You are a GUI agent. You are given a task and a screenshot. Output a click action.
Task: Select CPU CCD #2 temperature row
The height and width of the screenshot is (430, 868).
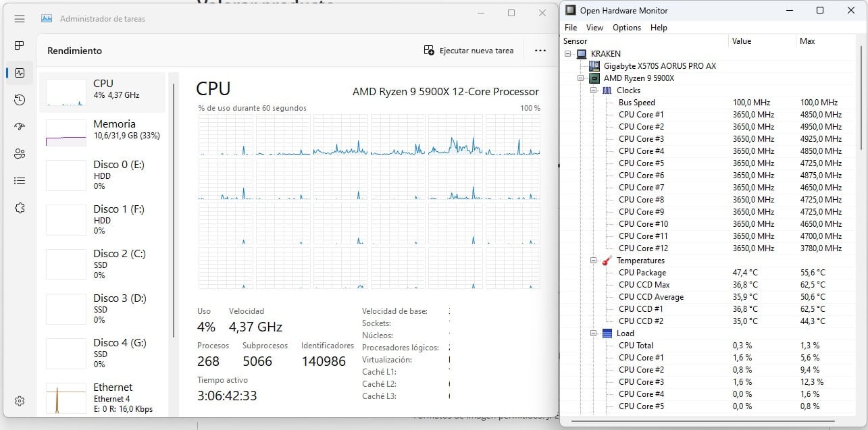(710, 321)
